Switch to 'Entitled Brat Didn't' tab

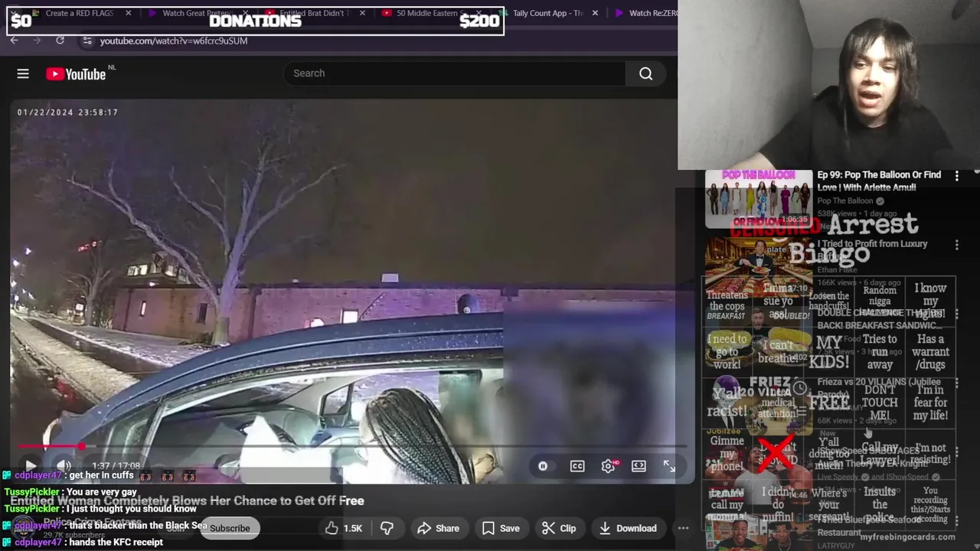(x=314, y=13)
